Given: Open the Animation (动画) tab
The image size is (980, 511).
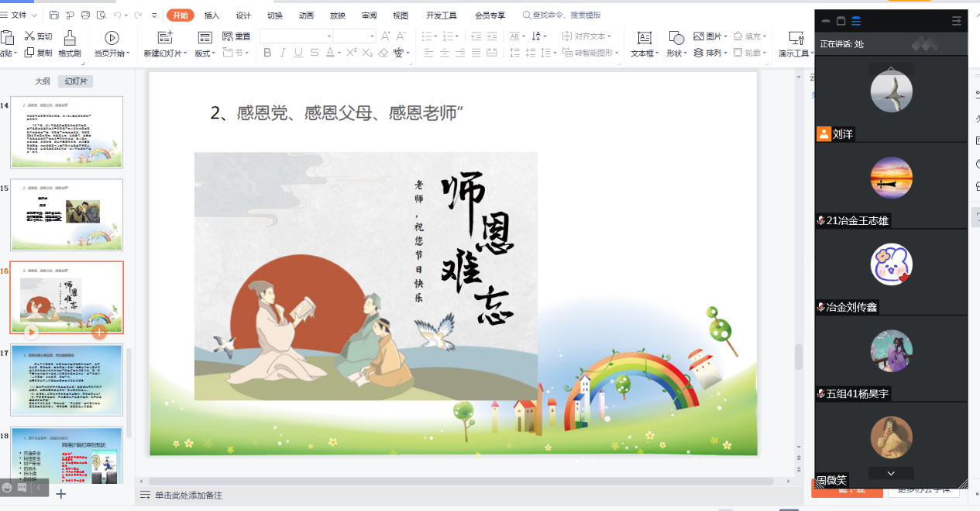Looking at the screenshot, I should pyautogui.click(x=306, y=16).
